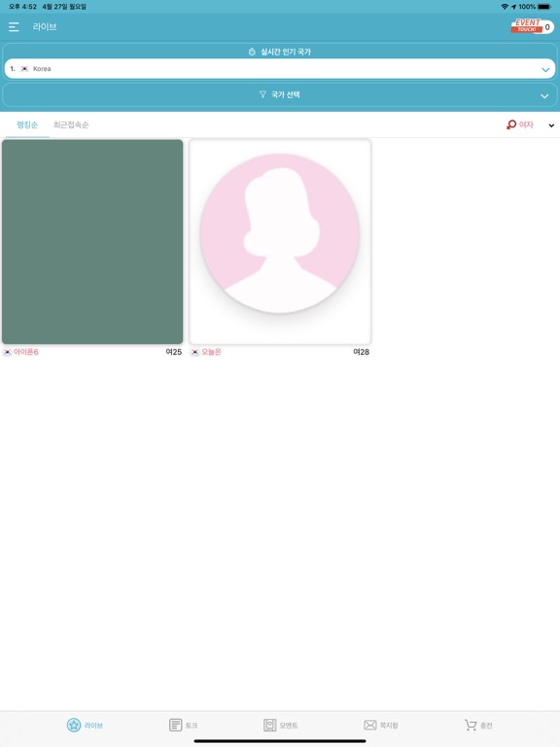The height and width of the screenshot is (747, 560).
Task: Click the 여자 filter label
Action: (x=526, y=124)
